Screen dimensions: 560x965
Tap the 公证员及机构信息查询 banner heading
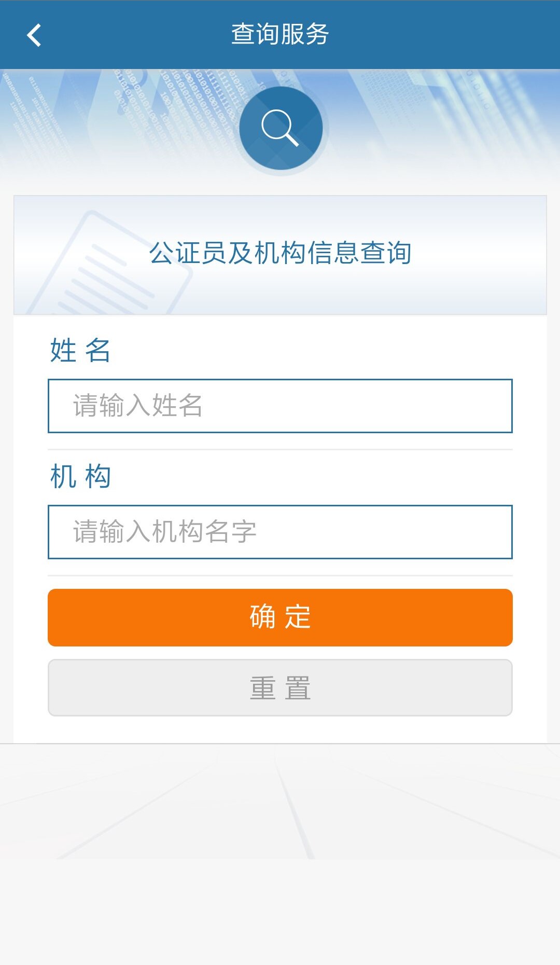280,253
